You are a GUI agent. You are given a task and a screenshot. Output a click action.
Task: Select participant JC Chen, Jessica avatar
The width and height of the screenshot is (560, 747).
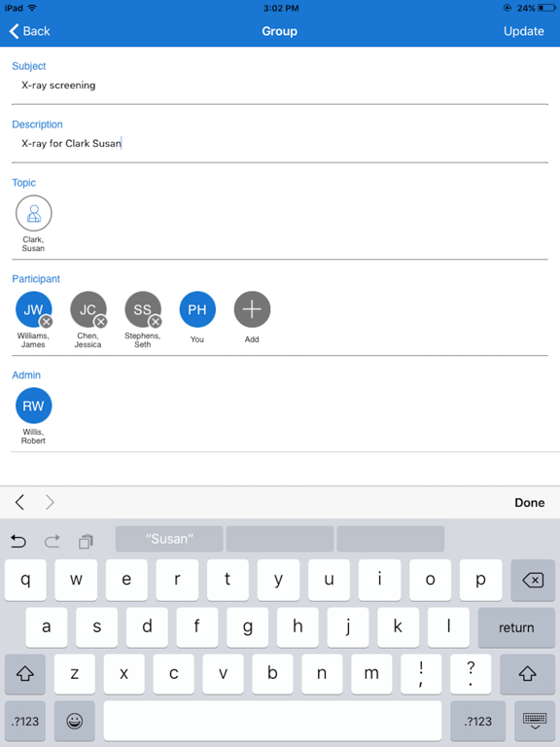click(88, 309)
